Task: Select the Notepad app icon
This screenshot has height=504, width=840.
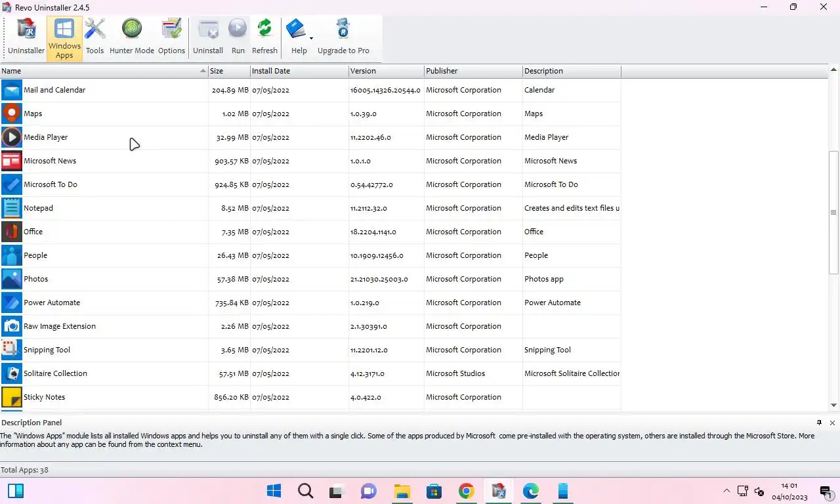Action: pyautogui.click(x=12, y=208)
